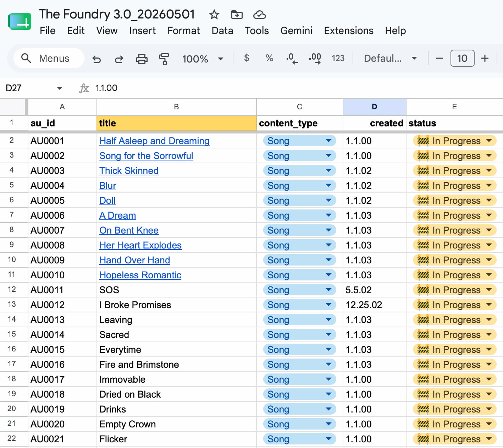The width and height of the screenshot is (503, 448).
Task: Click the font size field
Action: (x=462, y=58)
